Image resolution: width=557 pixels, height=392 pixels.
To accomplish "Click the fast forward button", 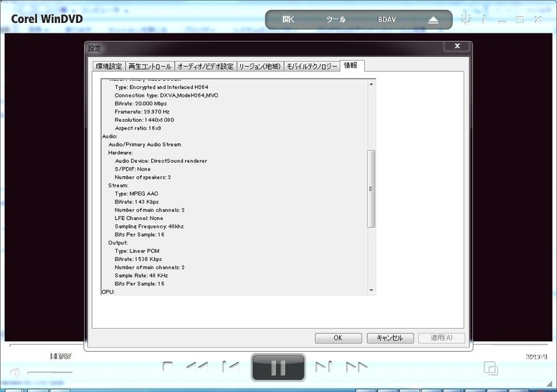I will 356,366.
